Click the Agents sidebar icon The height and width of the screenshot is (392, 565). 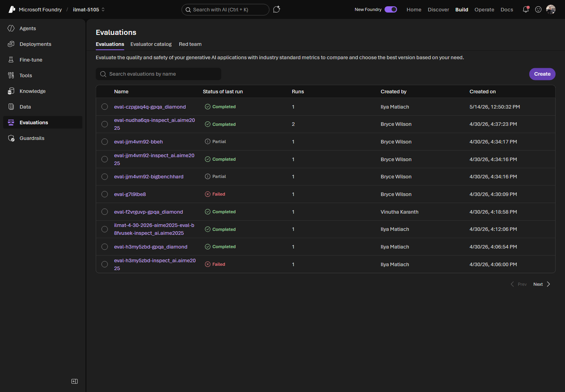(11, 28)
